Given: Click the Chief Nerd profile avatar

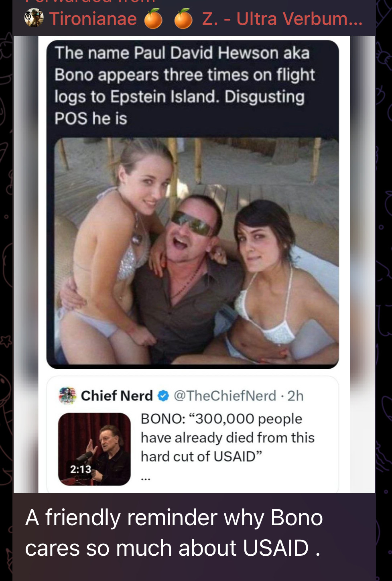Looking at the screenshot, I should 67,396.
